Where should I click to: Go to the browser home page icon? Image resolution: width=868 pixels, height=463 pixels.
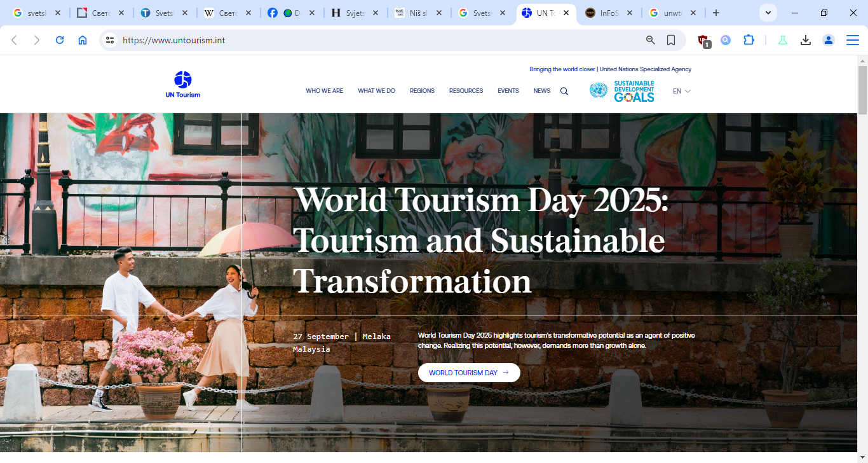tap(83, 40)
